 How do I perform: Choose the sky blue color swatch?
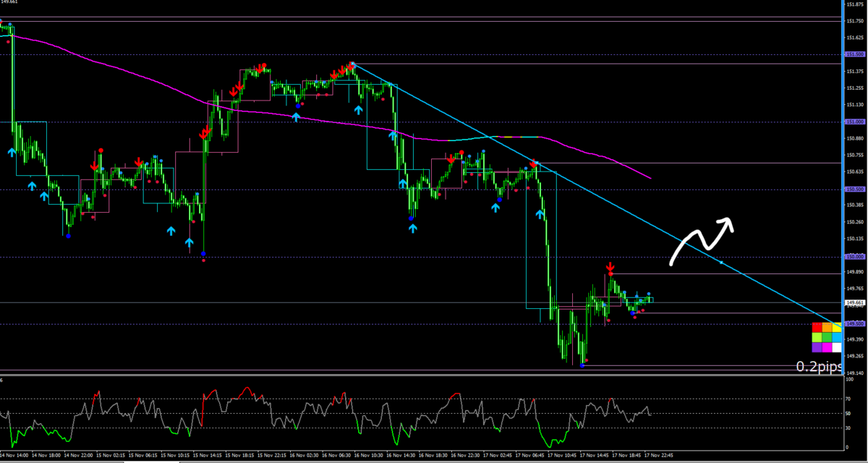(837, 337)
